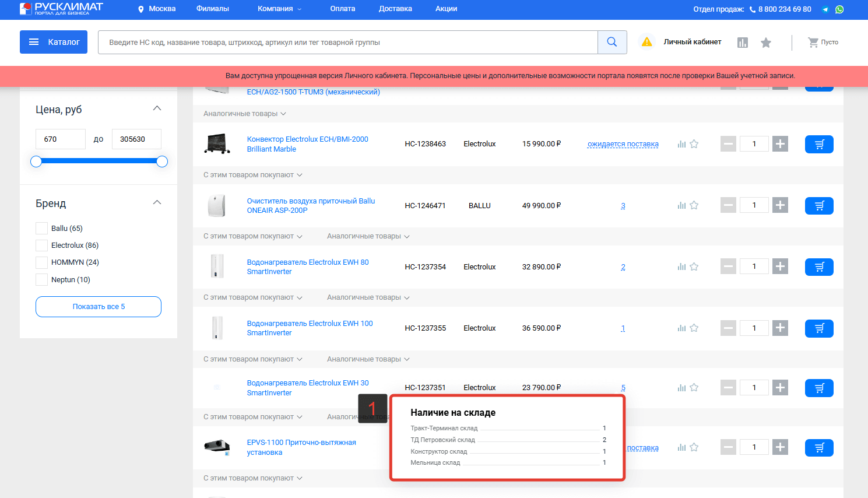
Task: Expand Аналогичные товары under EWH 100
Action: (x=368, y=359)
